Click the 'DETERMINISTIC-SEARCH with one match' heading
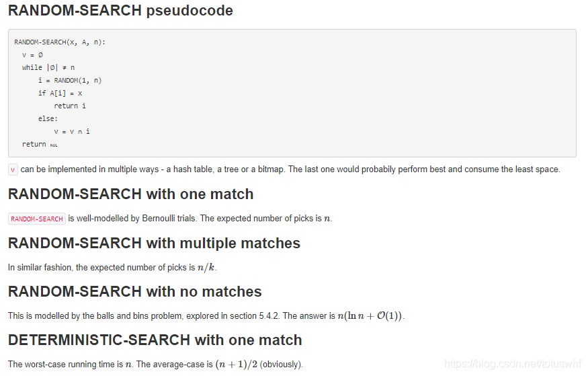 155,340
